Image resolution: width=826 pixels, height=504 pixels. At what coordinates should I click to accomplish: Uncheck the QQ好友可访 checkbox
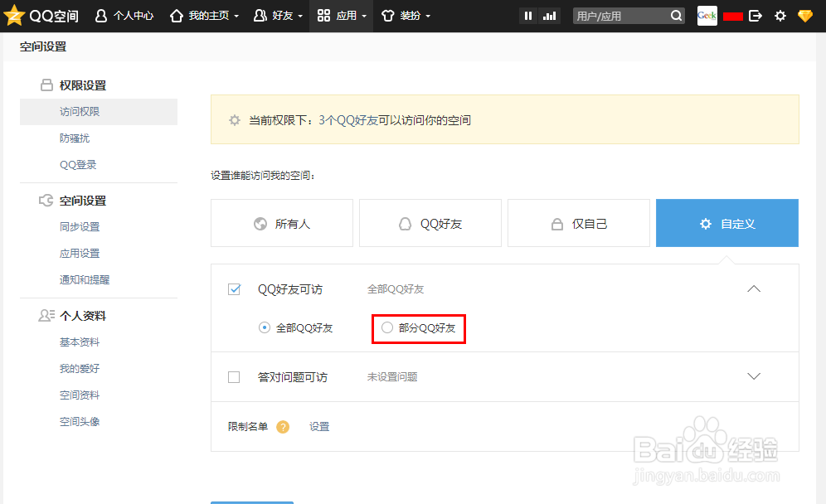pos(234,289)
